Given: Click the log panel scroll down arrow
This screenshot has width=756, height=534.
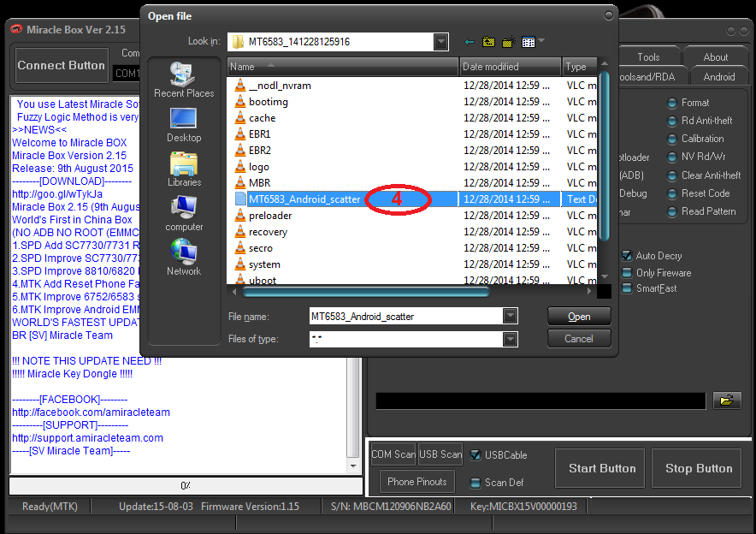Looking at the screenshot, I should point(353,466).
